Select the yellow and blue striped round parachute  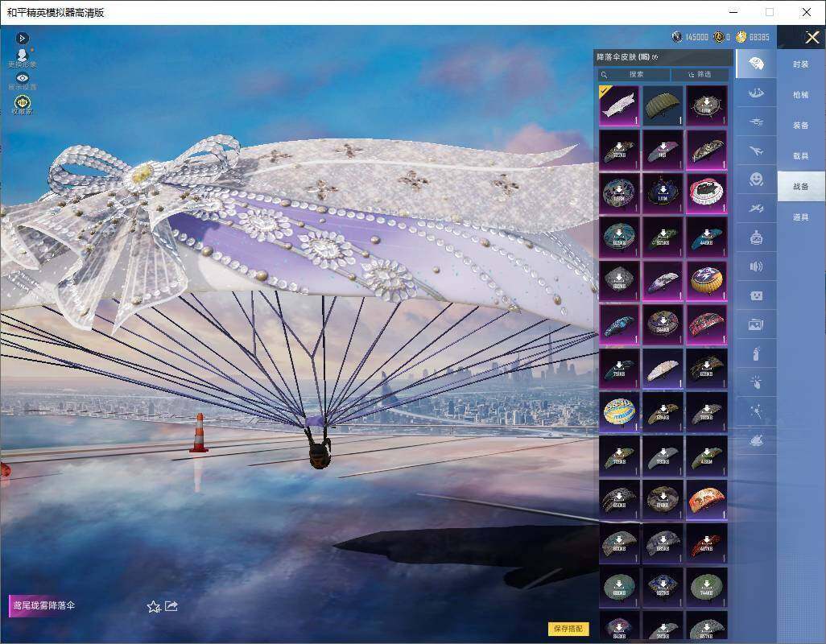pos(620,411)
